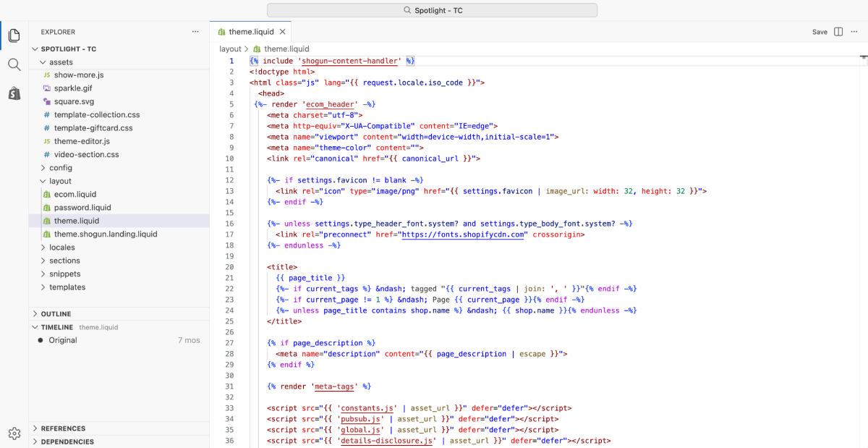Select the theme.liquid tab
The width and height of the screenshot is (868, 448).
tap(250, 32)
